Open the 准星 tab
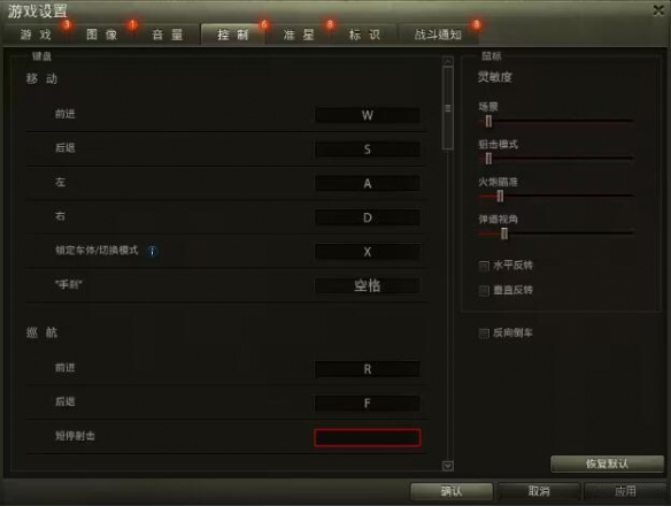This screenshot has height=507, width=671. [x=298, y=35]
